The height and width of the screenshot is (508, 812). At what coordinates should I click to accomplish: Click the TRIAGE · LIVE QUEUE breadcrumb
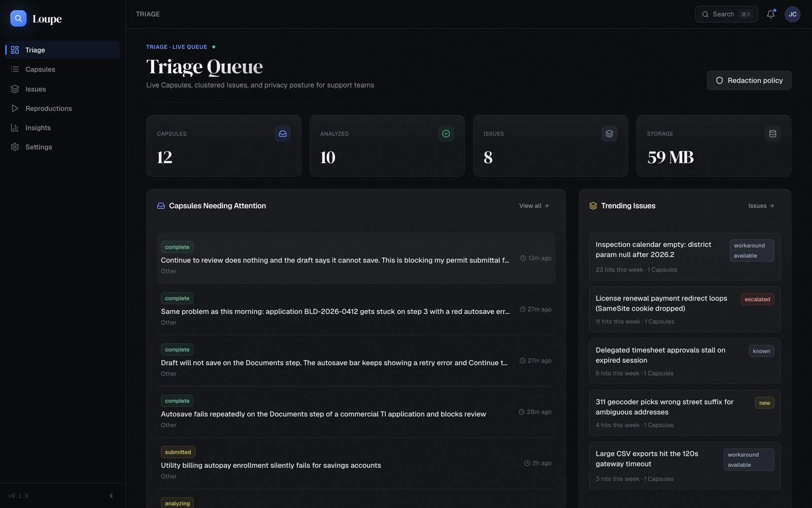coord(177,47)
